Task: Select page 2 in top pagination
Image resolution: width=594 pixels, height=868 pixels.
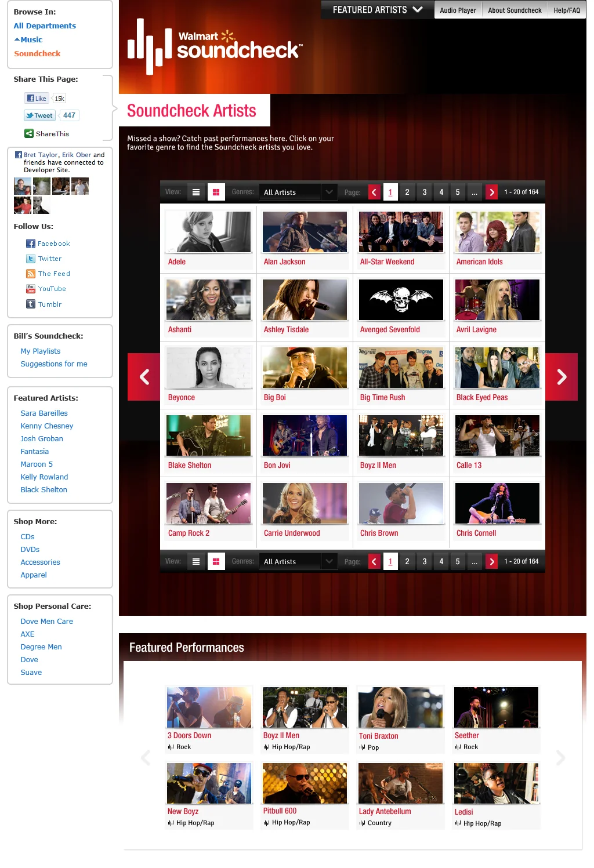Action: point(407,192)
